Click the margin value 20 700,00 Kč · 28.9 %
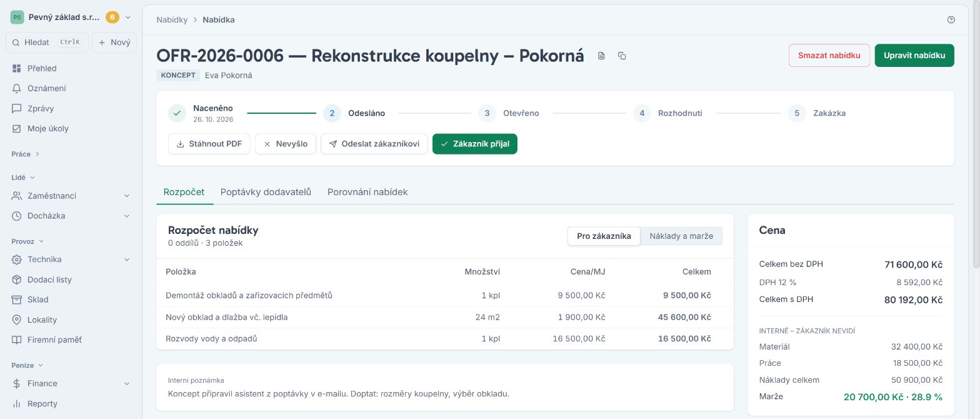The height and width of the screenshot is (419, 980). pyautogui.click(x=893, y=396)
